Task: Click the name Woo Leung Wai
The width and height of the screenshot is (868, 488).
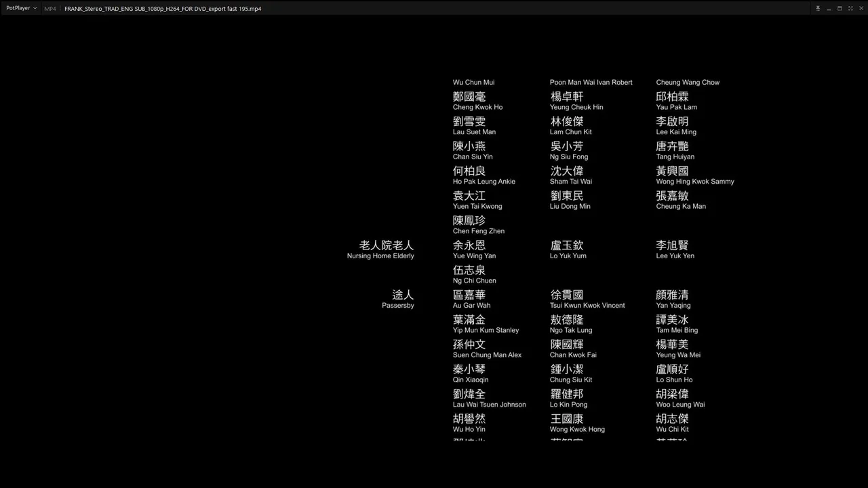Action: point(680,405)
